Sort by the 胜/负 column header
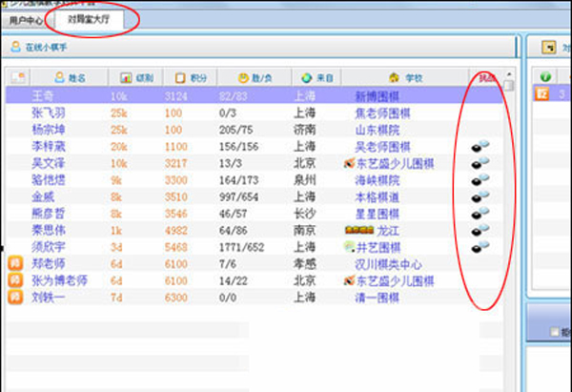 (x=255, y=78)
